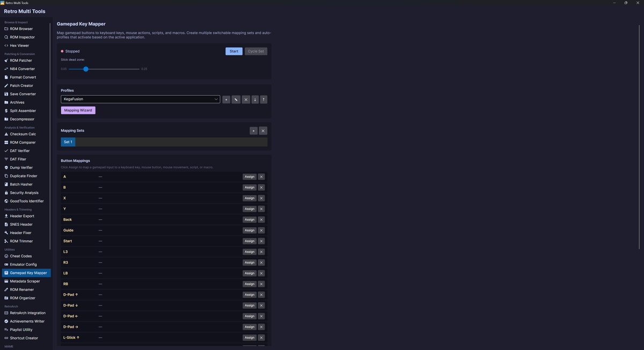644x350 pixels.
Task: Open Duplicate Finder
Action: pos(26,176)
